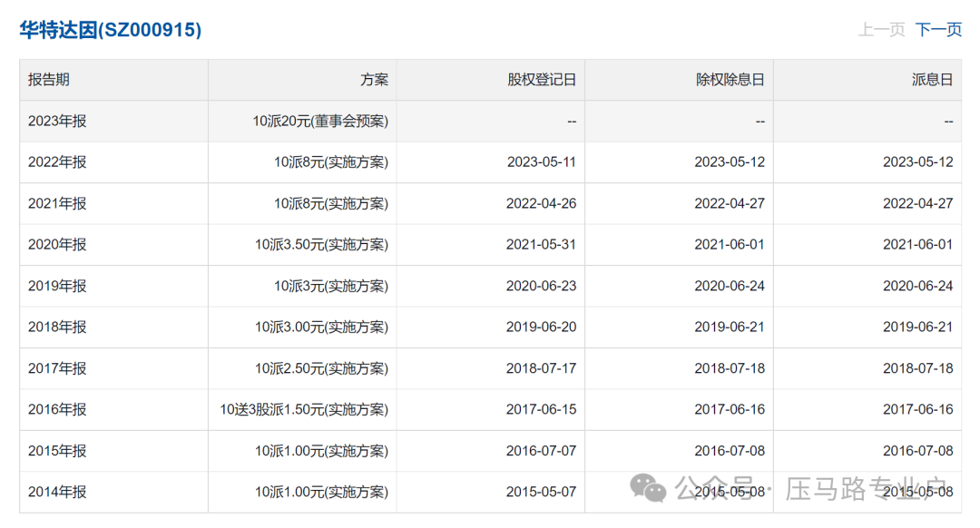The height and width of the screenshot is (528, 980).
Task: Select the 报告期 column header
Action: click(x=49, y=80)
